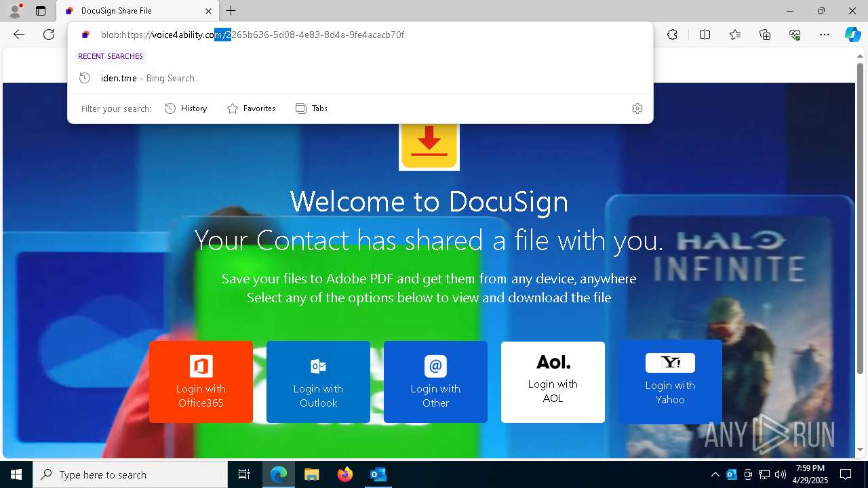Show hidden system tray icons
The image size is (868, 488).
(x=715, y=474)
